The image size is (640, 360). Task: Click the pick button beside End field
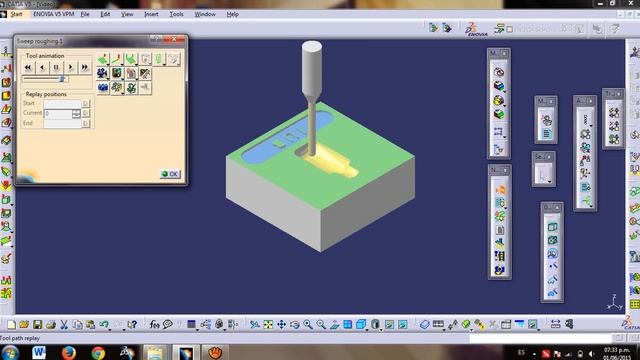coord(85,123)
